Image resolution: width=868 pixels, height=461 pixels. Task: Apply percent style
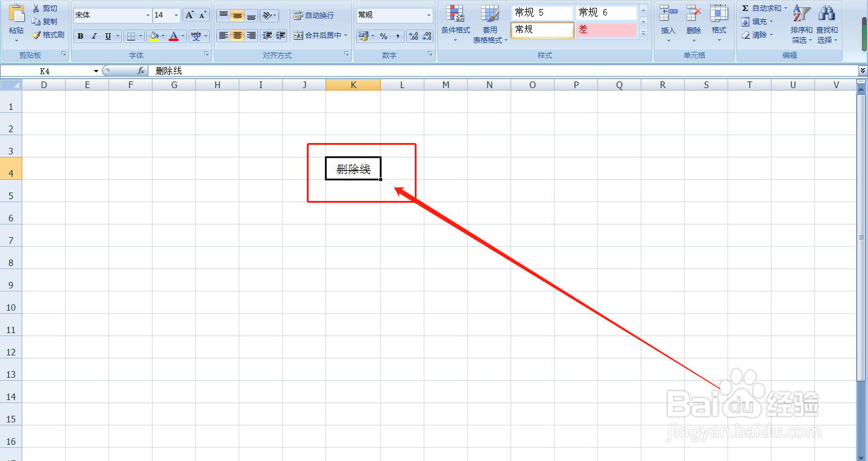384,36
